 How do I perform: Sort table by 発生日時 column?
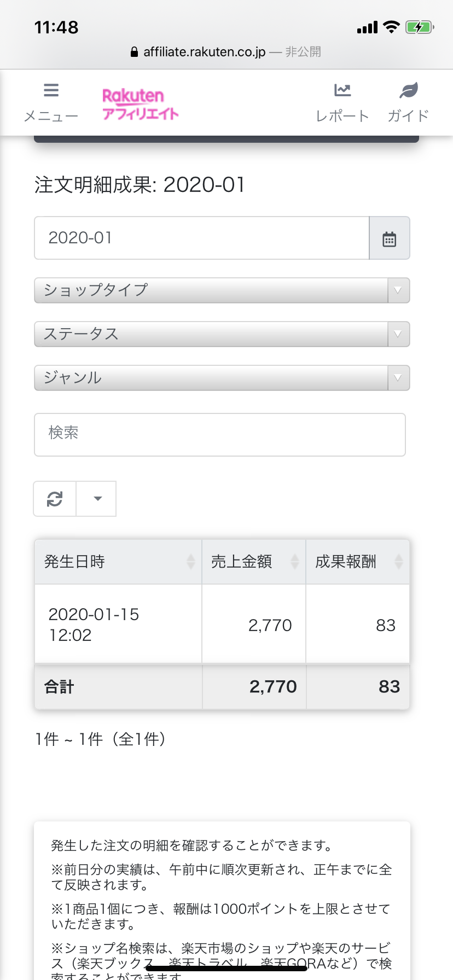click(118, 562)
